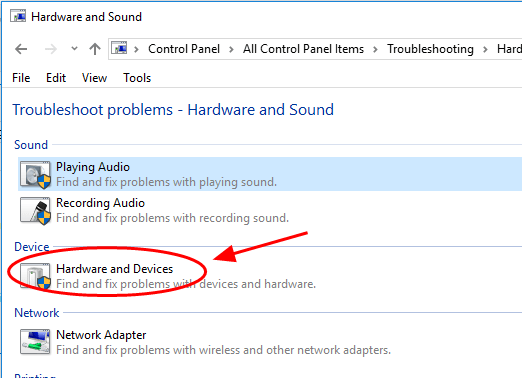Click the Playing Audio speaker icon
The width and height of the screenshot is (522, 378).
(35, 174)
